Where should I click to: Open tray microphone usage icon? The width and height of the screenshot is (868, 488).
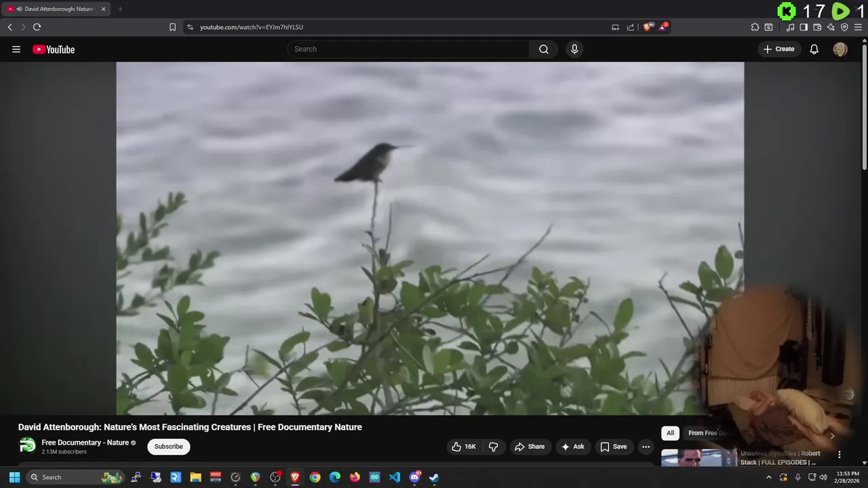pos(797,477)
